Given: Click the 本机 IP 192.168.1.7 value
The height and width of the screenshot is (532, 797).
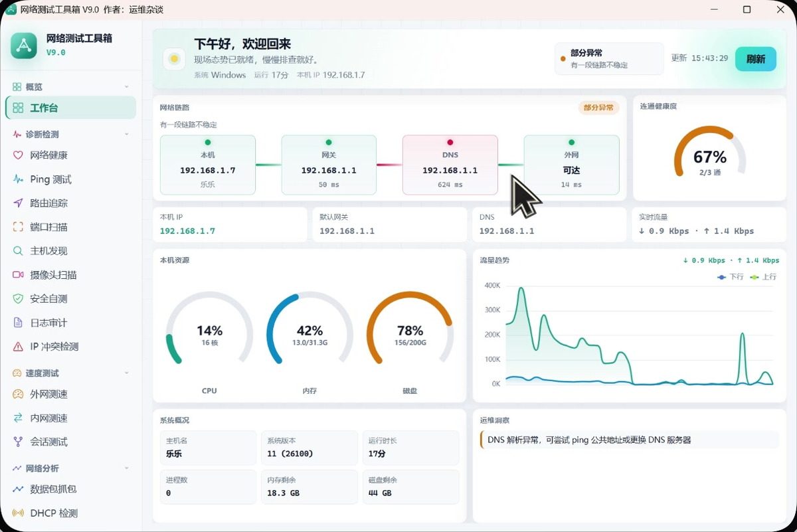Looking at the screenshot, I should [187, 231].
